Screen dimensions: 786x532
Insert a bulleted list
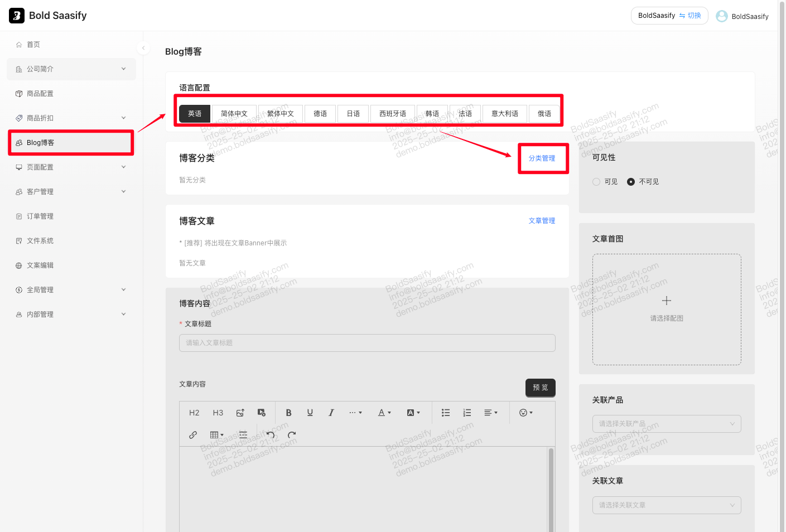click(446, 413)
